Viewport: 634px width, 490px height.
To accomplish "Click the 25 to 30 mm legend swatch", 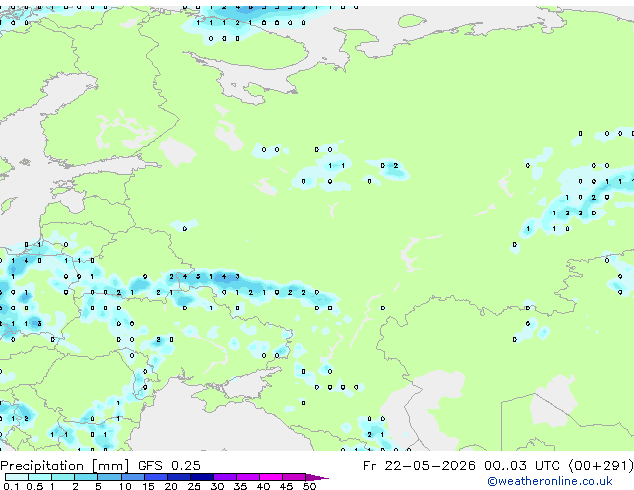I will coord(202,477).
